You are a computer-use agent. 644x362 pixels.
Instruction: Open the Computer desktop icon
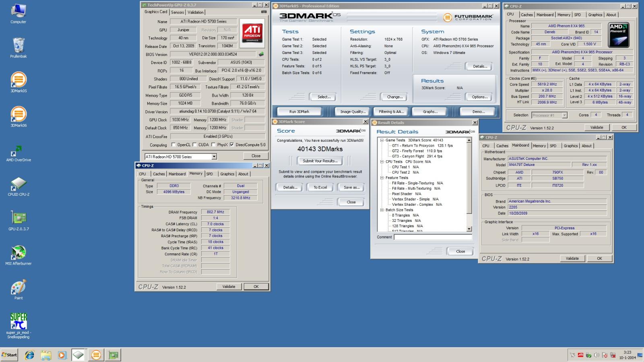[18, 13]
